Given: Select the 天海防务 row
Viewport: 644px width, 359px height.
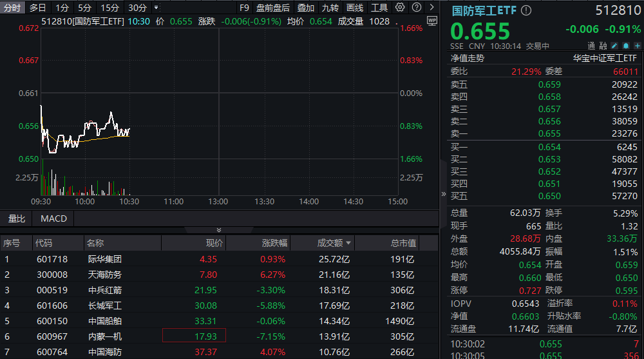Looking at the screenshot, I should (x=219, y=275).
